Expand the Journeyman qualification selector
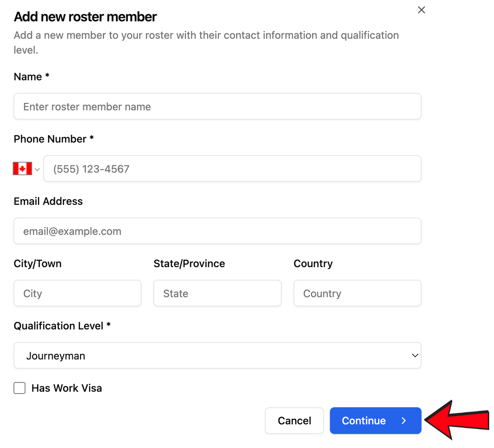The image size is (494, 448). click(217, 355)
